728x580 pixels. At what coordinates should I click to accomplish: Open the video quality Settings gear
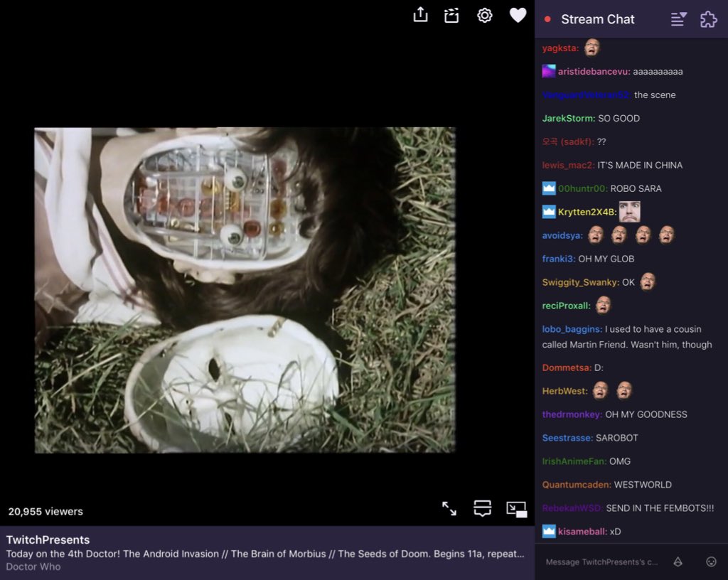click(x=484, y=15)
